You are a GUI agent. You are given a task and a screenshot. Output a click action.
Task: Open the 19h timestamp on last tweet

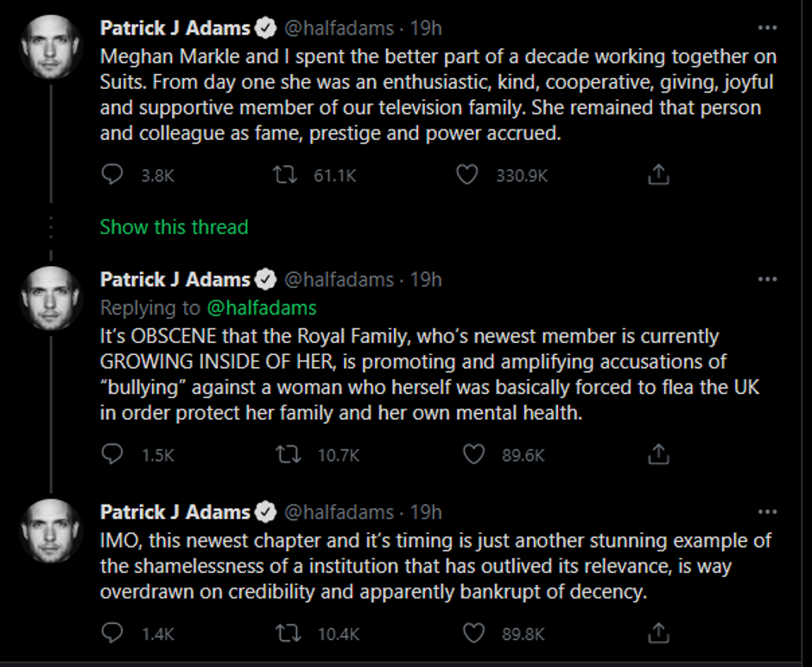425,512
